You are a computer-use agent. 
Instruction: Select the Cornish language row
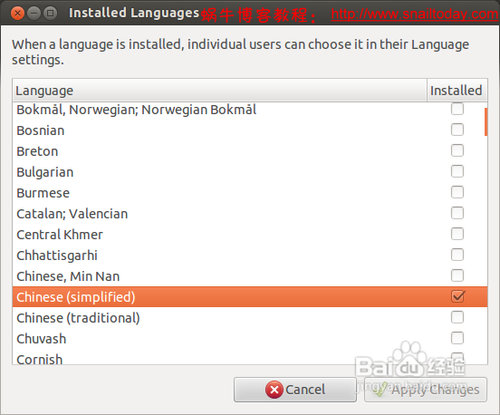(250, 357)
